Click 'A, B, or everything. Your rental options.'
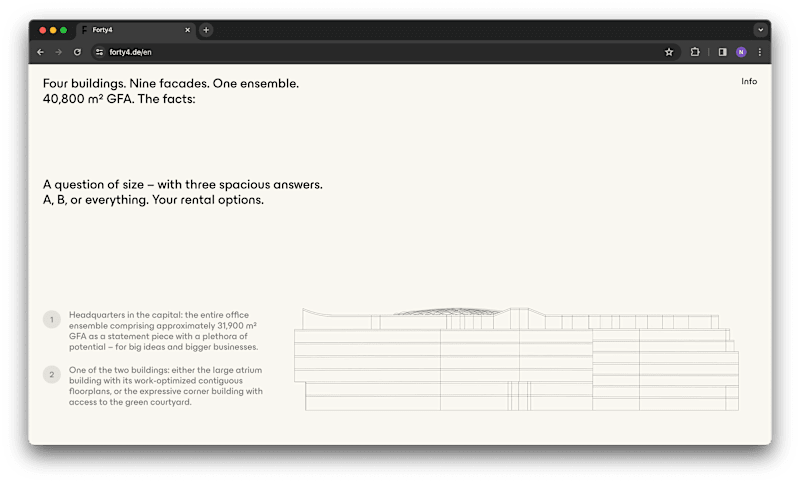800x483 pixels. [154, 200]
